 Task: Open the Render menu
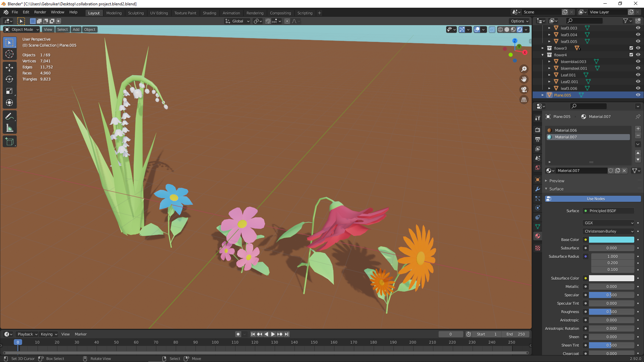pos(40,12)
